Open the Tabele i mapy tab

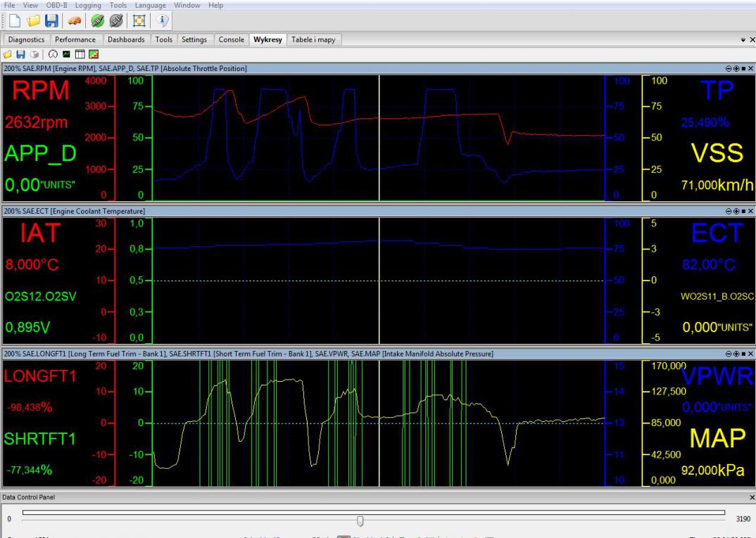(313, 40)
